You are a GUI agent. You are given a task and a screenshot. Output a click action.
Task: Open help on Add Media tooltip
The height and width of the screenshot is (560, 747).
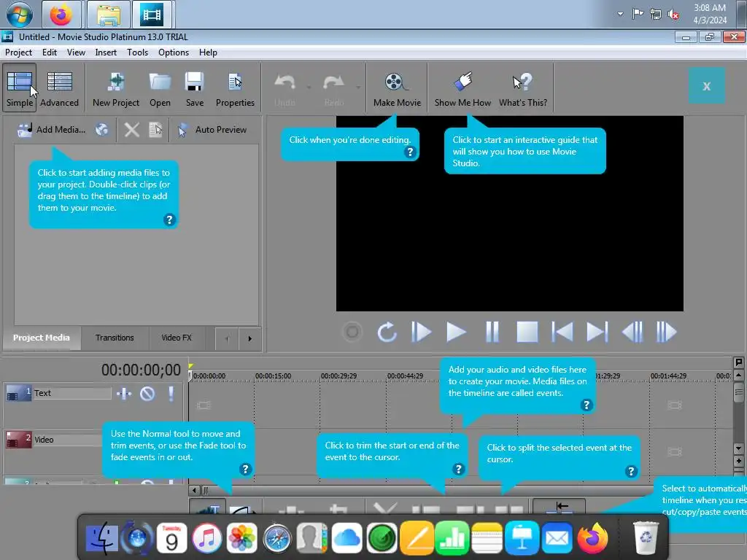[169, 219]
